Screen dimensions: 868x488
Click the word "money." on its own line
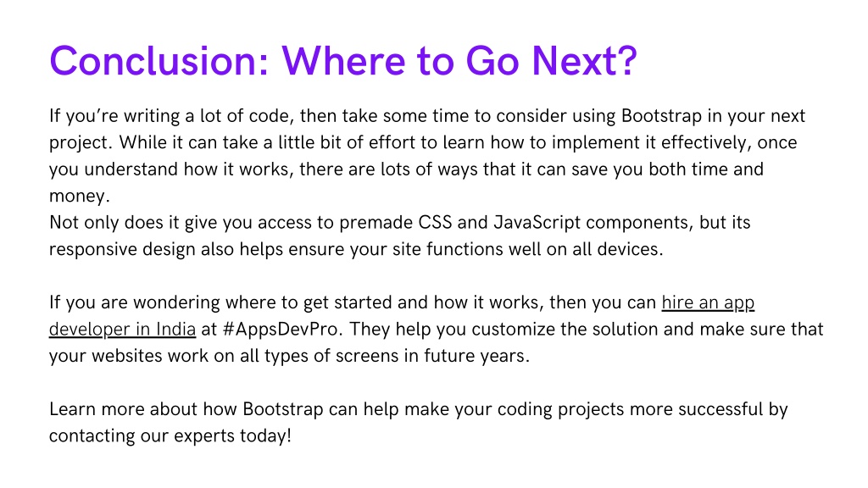[80, 196]
